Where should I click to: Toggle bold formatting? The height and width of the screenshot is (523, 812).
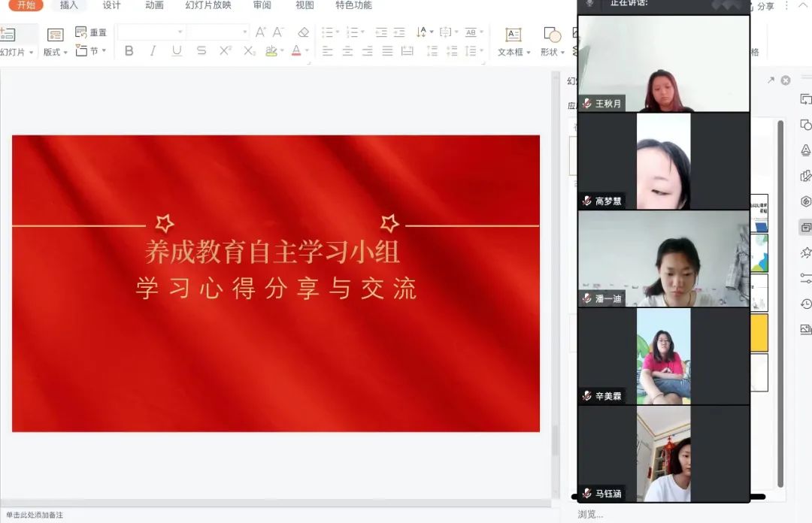[x=129, y=51]
